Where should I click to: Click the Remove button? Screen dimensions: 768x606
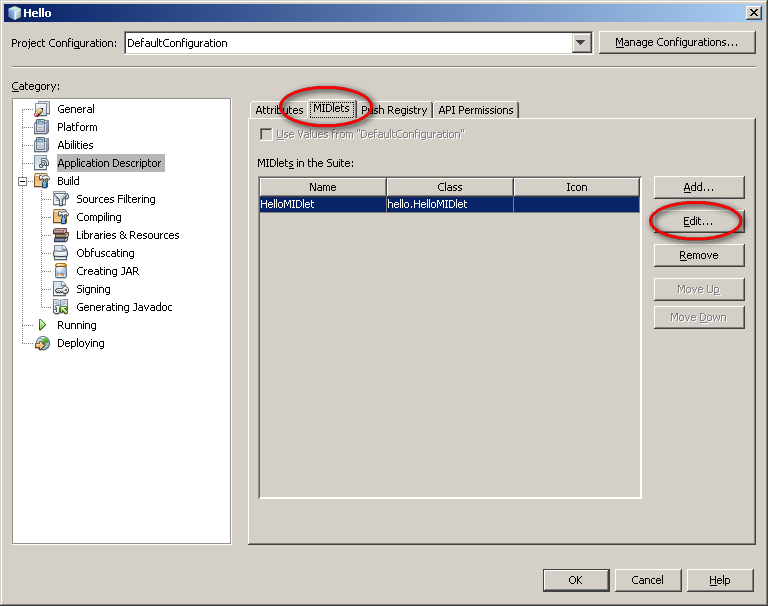(x=698, y=255)
